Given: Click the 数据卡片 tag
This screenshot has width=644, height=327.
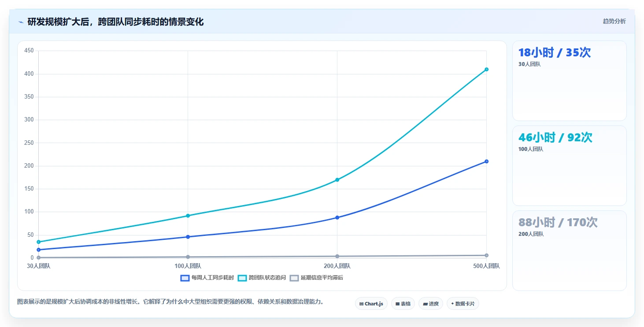Looking at the screenshot, I should click(463, 304).
